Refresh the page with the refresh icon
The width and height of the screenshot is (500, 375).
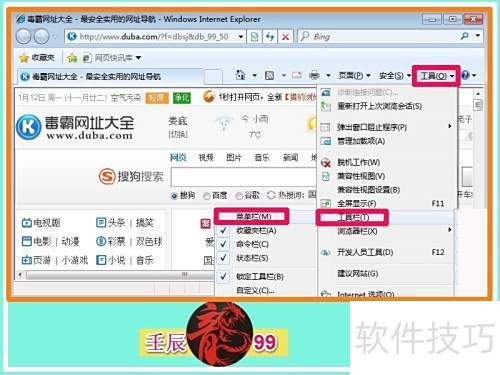pos(270,36)
